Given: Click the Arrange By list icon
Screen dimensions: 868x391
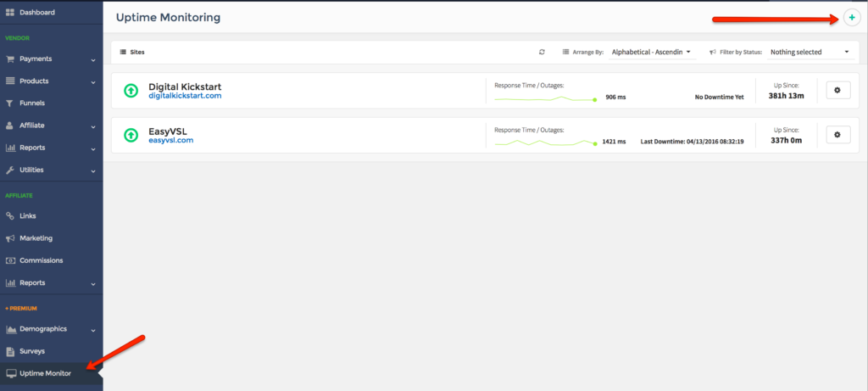Looking at the screenshot, I should point(565,52).
